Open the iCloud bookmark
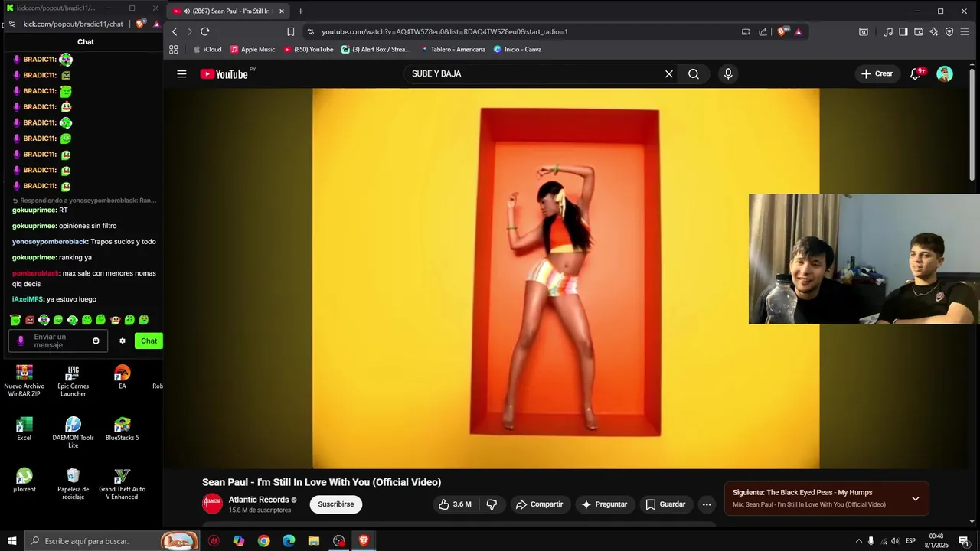This screenshot has height=551, width=980. (x=207, y=50)
